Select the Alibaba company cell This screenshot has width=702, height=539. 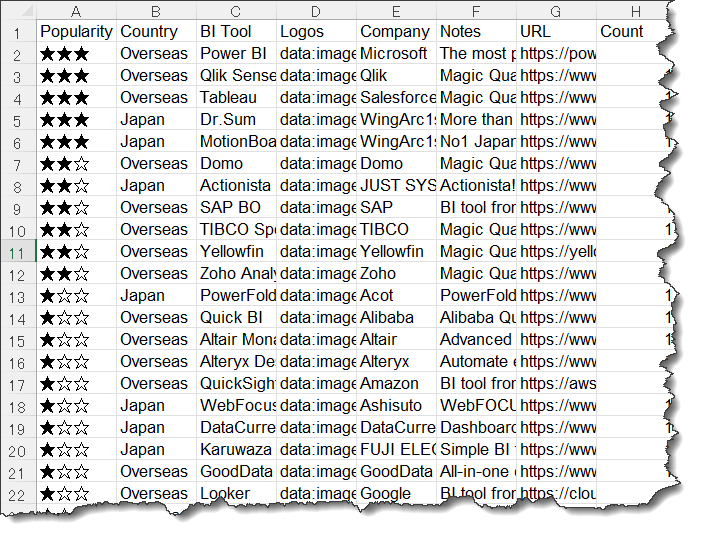(x=397, y=317)
